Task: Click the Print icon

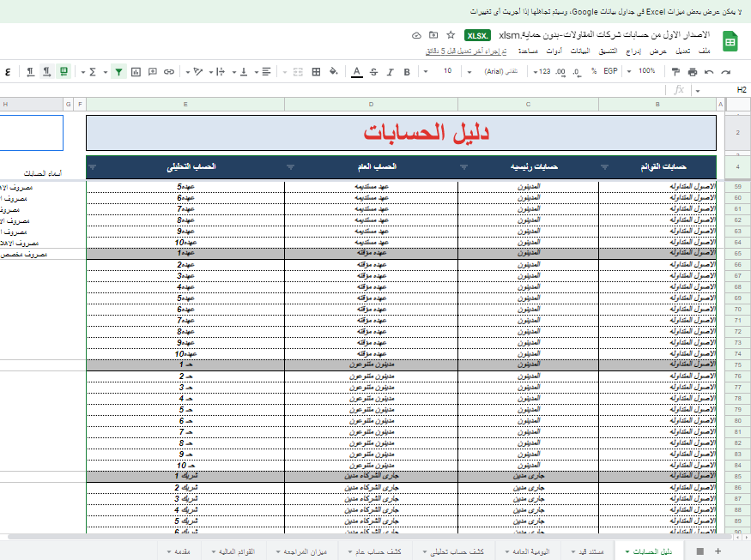Action: click(x=692, y=71)
